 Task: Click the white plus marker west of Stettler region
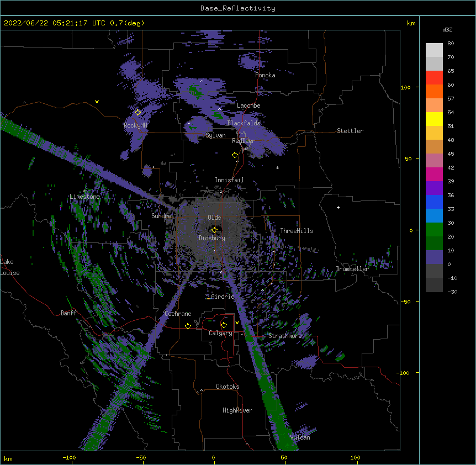pos(338,207)
